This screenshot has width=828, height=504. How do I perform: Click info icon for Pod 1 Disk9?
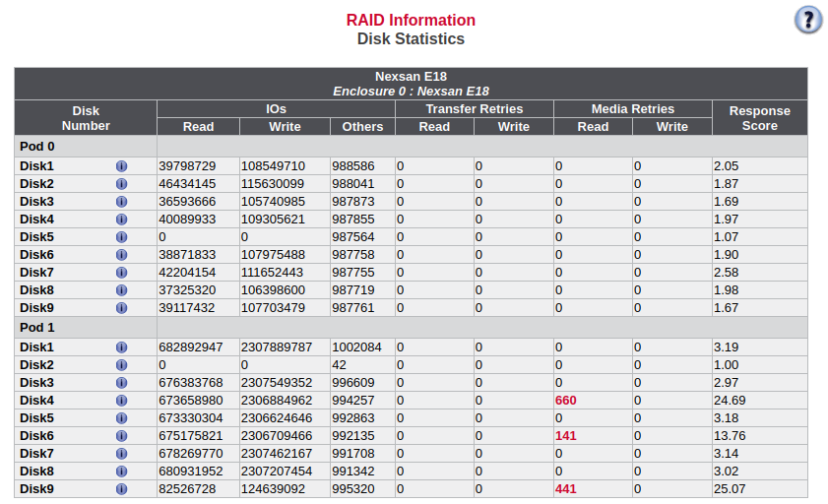121,488
